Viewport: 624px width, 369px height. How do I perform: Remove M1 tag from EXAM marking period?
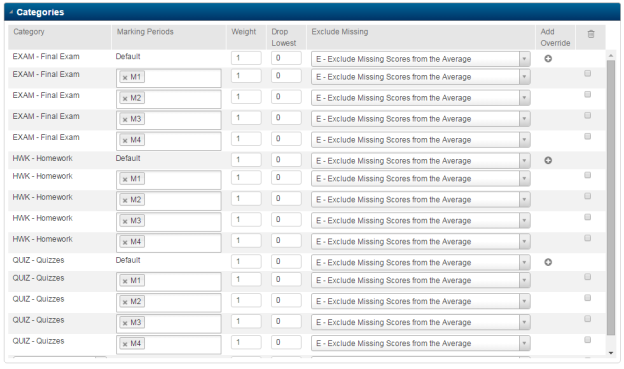tap(125, 78)
